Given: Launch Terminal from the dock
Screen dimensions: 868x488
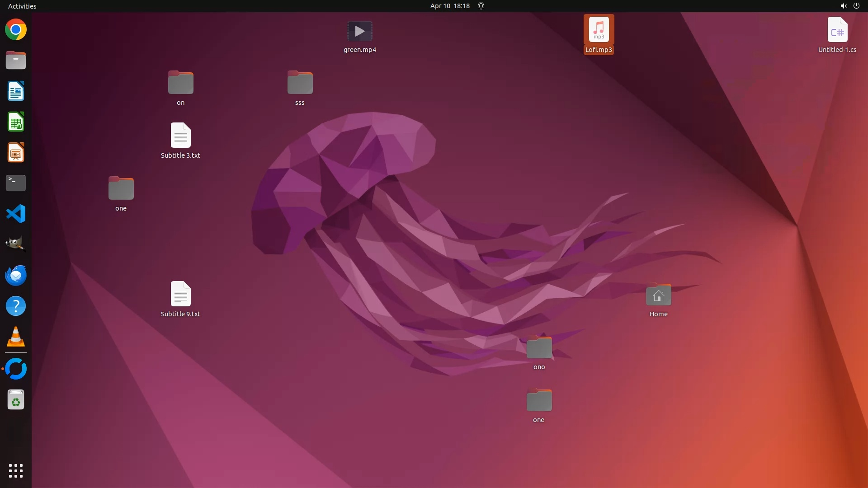Looking at the screenshot, I should click(x=16, y=183).
